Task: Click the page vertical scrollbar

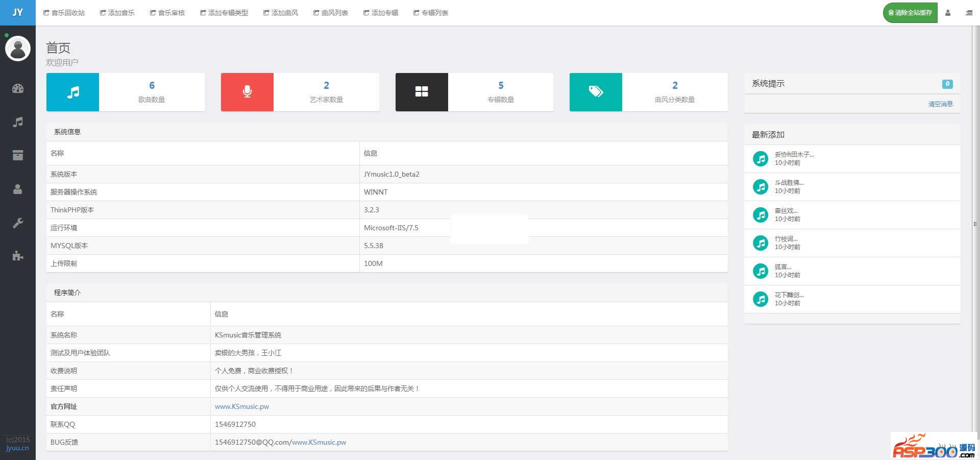Action: point(975,224)
